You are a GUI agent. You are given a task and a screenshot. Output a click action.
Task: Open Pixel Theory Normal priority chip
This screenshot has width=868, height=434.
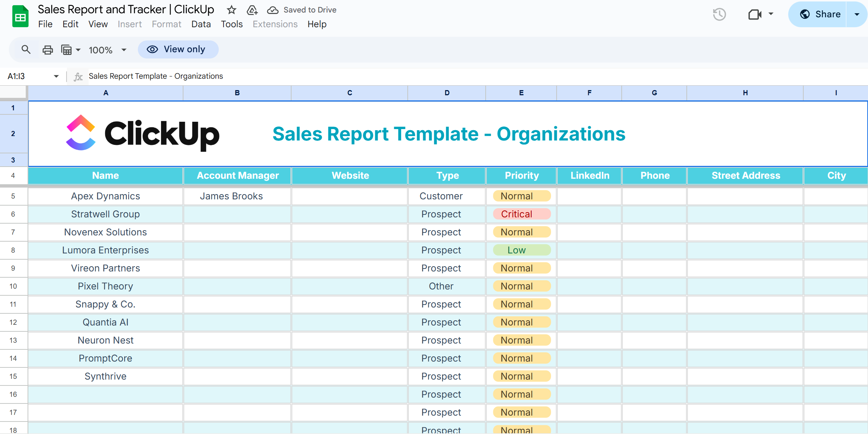pyautogui.click(x=522, y=286)
